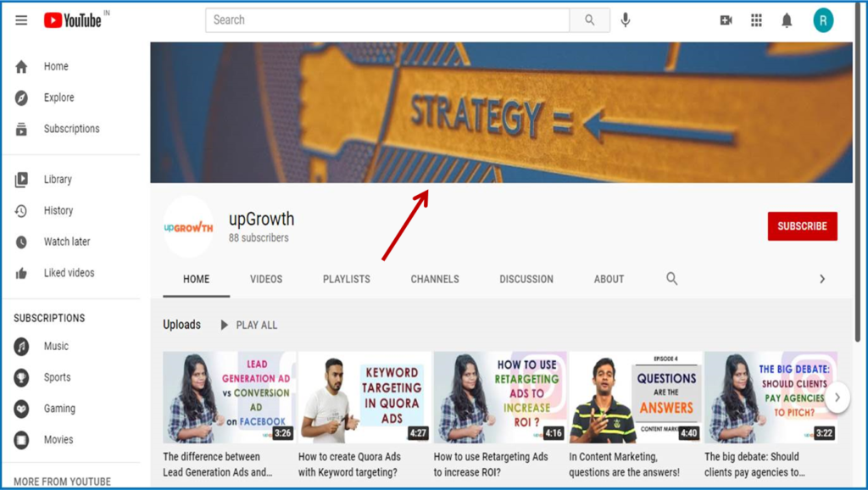This screenshot has height=490, width=868.
Task: Open the upGrowth channel name
Action: click(261, 220)
